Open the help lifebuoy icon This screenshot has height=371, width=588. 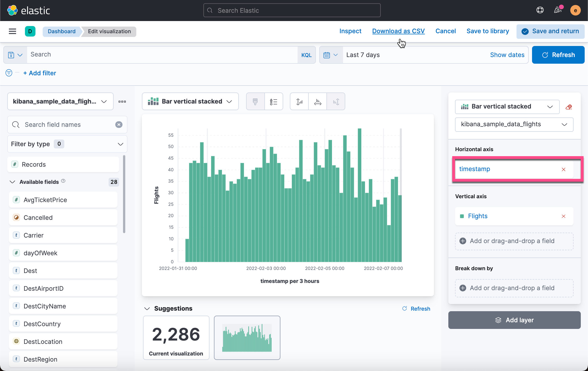(x=540, y=10)
